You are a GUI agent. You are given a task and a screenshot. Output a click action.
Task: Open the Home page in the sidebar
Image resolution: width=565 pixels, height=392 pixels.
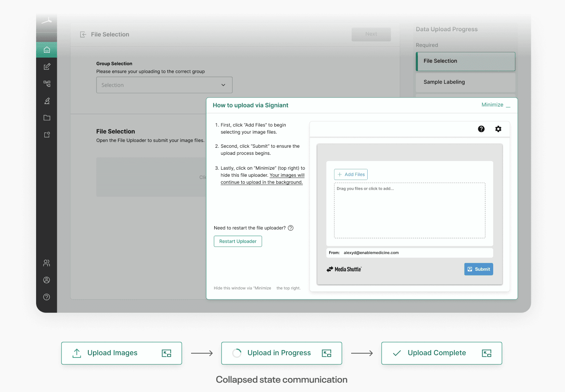47,50
